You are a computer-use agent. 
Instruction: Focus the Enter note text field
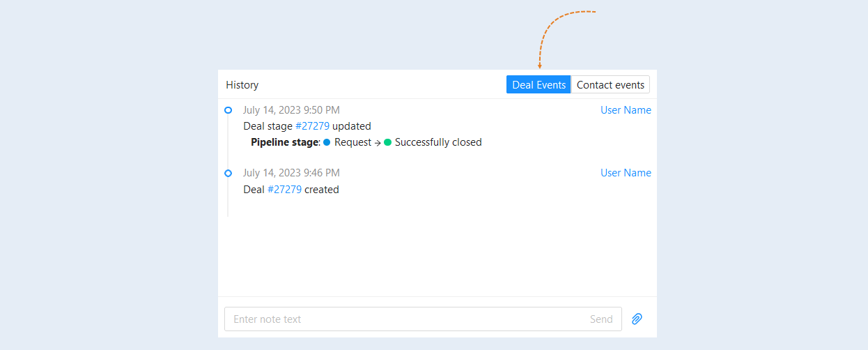pyautogui.click(x=423, y=319)
